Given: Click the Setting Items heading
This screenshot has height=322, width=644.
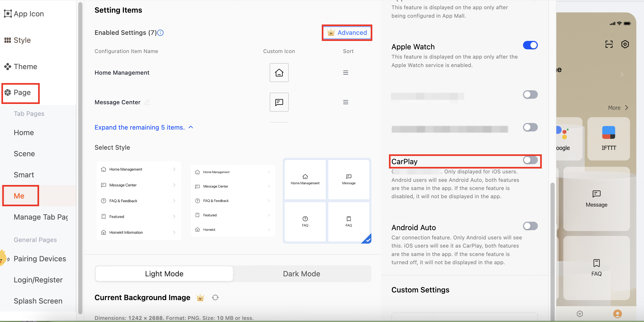Looking at the screenshot, I should pyautogui.click(x=118, y=10).
